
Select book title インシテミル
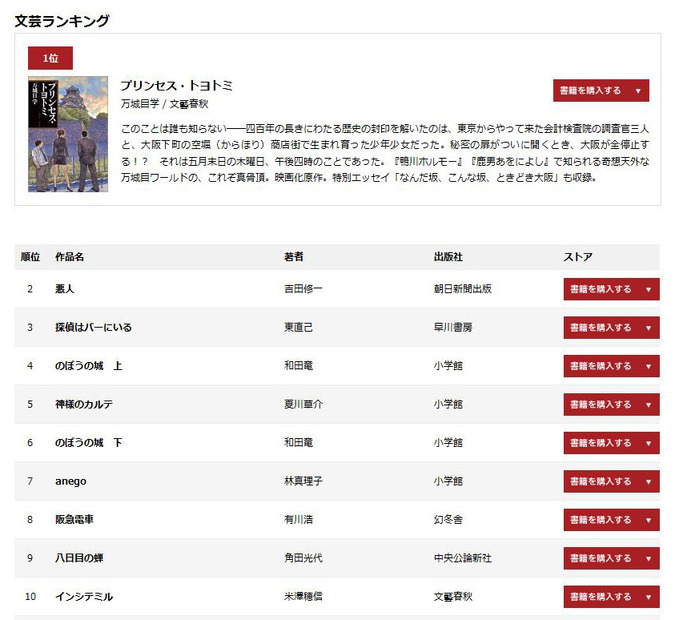tap(84, 597)
